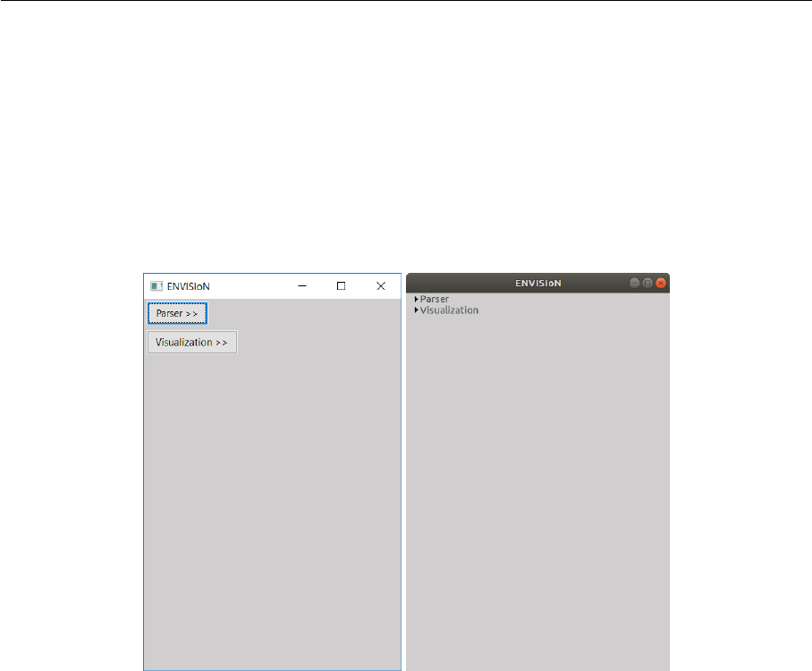Open the Visualization >> button in Windows window
The width and height of the screenshot is (812, 671).
pyautogui.click(x=192, y=343)
